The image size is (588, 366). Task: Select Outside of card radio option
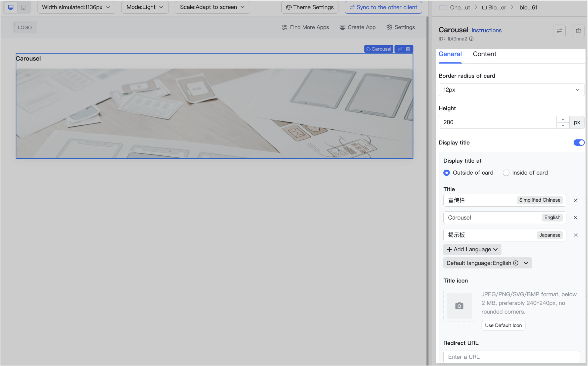[447, 173]
